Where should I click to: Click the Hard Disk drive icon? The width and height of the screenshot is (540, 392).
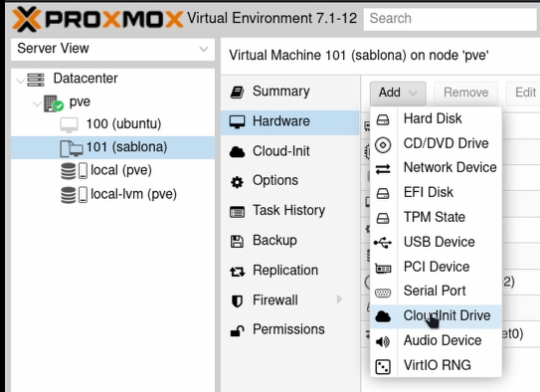pos(383,119)
